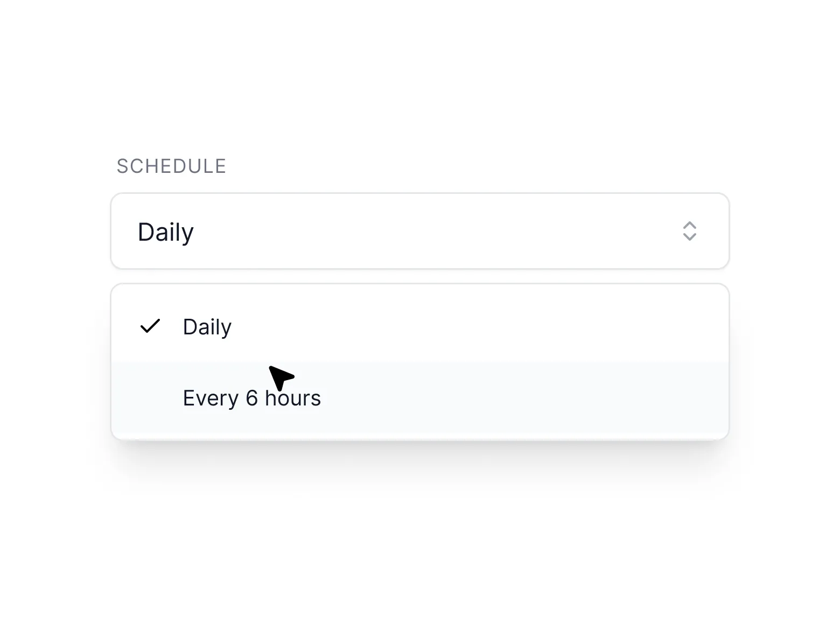Click the sort chevron at field's right edge
Image resolution: width=840 pixels, height=630 pixels.
click(x=690, y=231)
